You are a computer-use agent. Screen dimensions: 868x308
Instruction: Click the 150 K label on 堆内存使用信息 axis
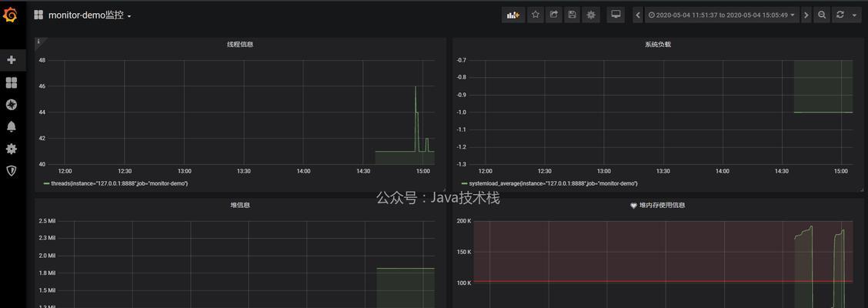pyautogui.click(x=464, y=252)
